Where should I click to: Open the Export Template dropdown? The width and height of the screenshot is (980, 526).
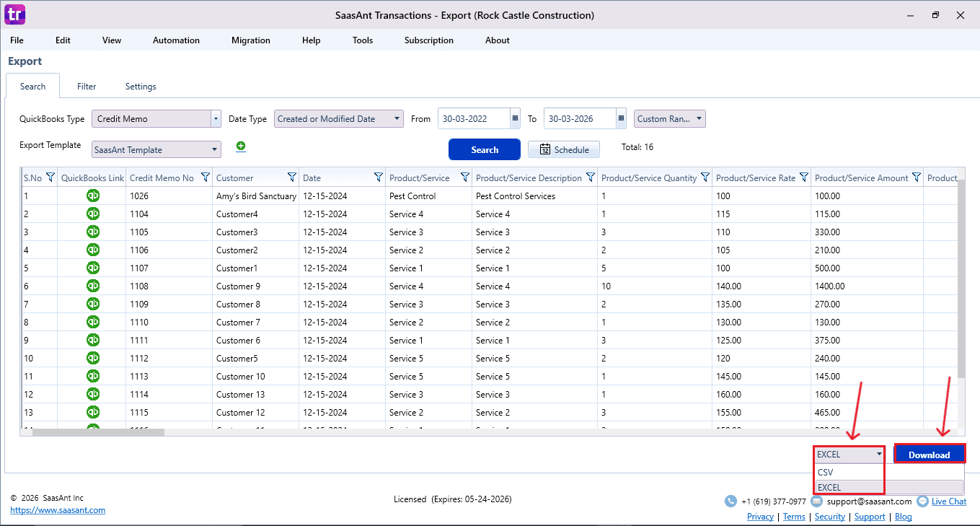coord(215,150)
